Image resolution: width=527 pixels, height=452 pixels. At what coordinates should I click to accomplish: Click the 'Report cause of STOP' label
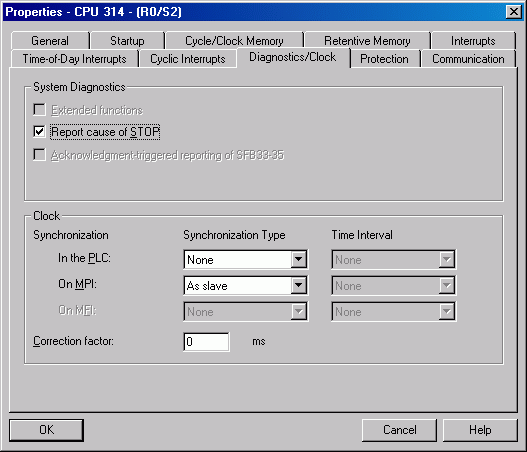click(105, 132)
